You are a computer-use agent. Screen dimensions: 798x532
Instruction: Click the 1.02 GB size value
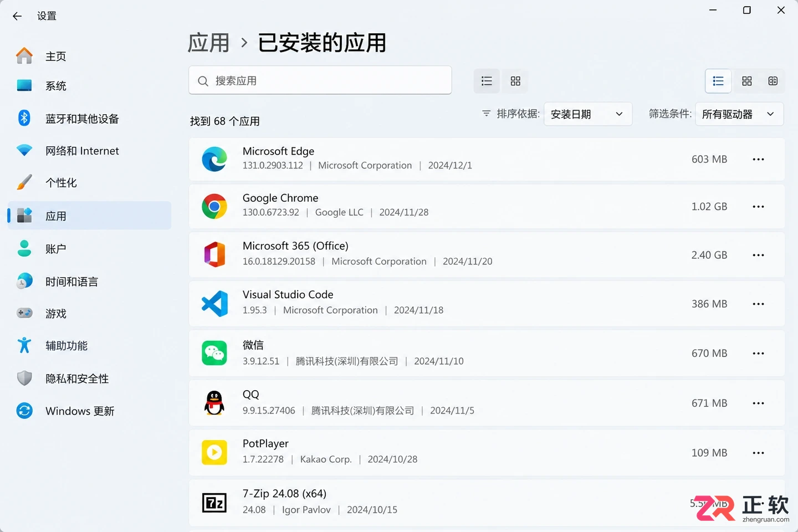(x=709, y=207)
